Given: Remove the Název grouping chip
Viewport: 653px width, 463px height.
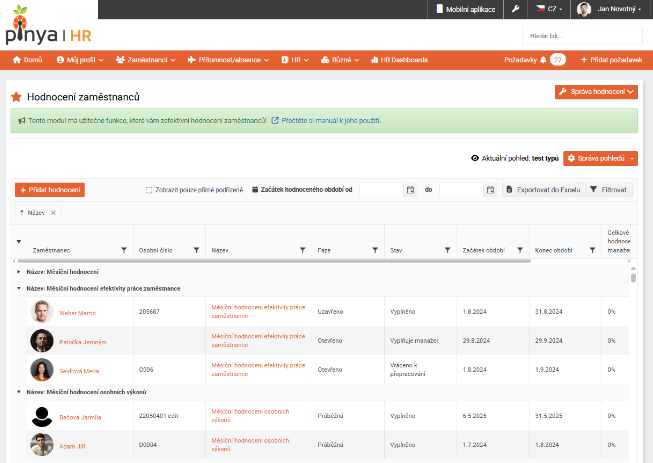Looking at the screenshot, I should point(53,213).
